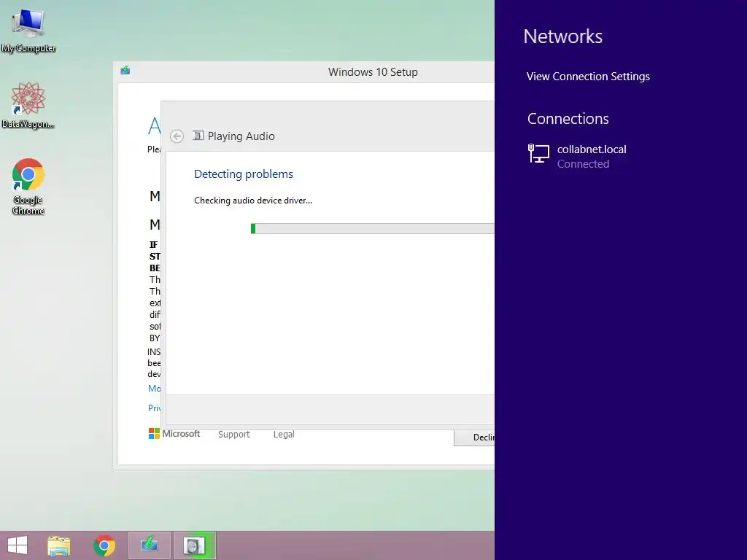Click the Networks panel heading
Viewport: 747px width, 560px height.
point(562,36)
